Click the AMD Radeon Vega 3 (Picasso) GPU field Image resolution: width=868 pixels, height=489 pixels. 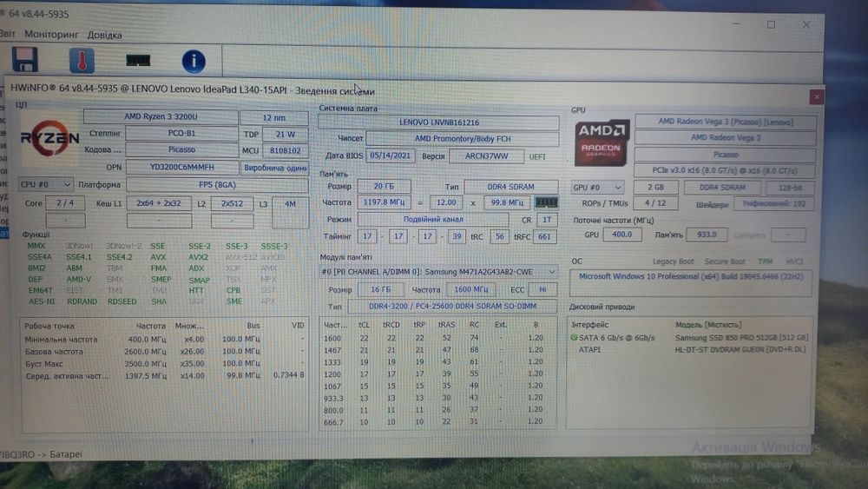725,122
